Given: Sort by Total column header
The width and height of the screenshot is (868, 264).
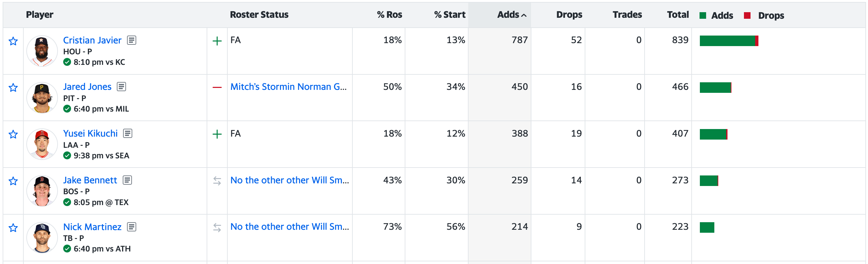Looking at the screenshot, I should 677,15.
